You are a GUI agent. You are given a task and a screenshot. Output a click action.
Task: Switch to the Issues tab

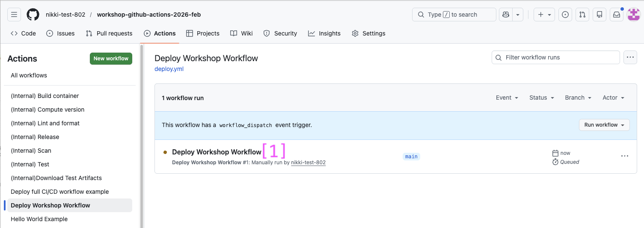(x=60, y=33)
